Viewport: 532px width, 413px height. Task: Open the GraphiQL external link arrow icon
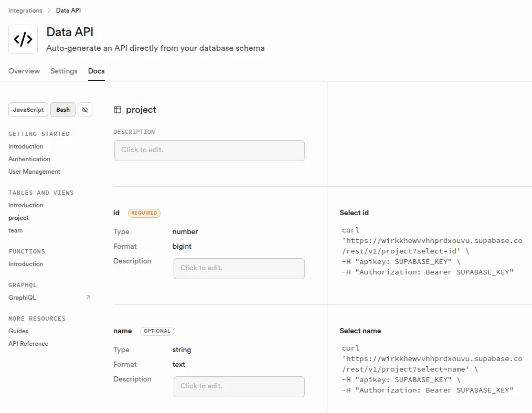(x=88, y=298)
